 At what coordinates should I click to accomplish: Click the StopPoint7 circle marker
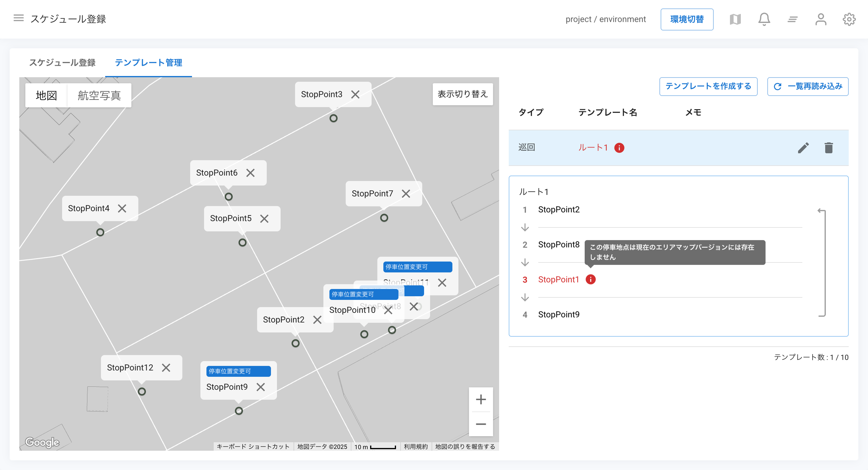click(x=384, y=218)
